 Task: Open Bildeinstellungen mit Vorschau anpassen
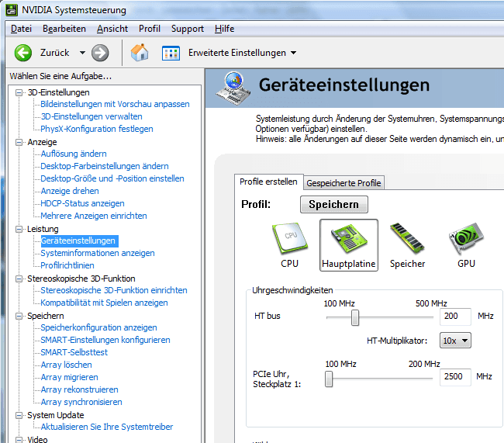tap(115, 104)
